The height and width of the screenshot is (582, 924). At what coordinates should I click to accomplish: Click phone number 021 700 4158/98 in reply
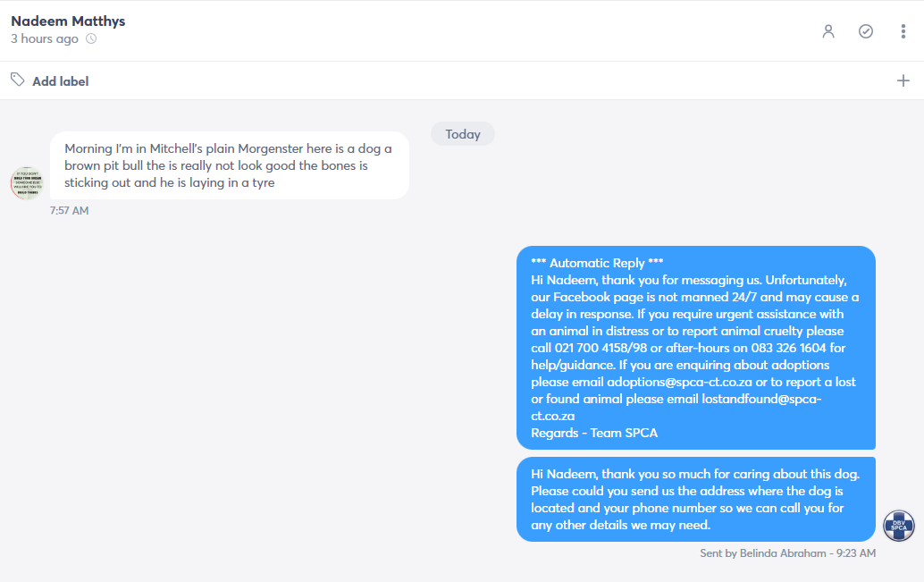(601, 348)
